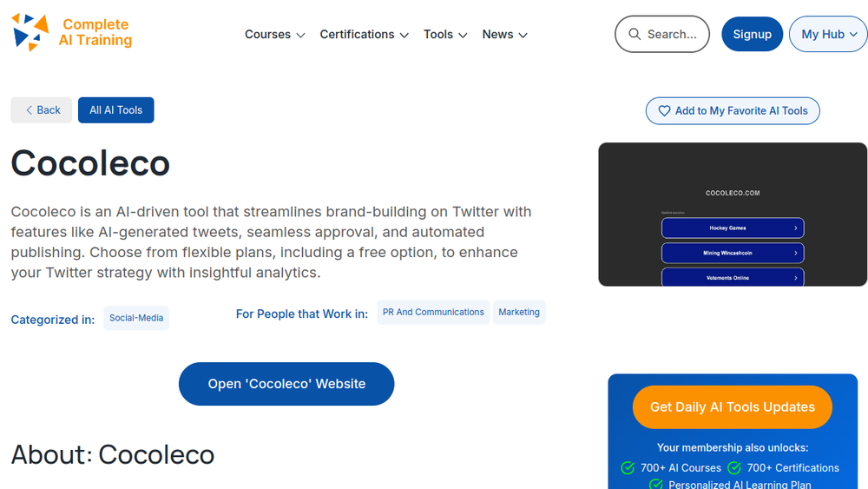Screen dimensions: 868x489
Task: Expand the Courses dropdown menu
Action: click(274, 35)
